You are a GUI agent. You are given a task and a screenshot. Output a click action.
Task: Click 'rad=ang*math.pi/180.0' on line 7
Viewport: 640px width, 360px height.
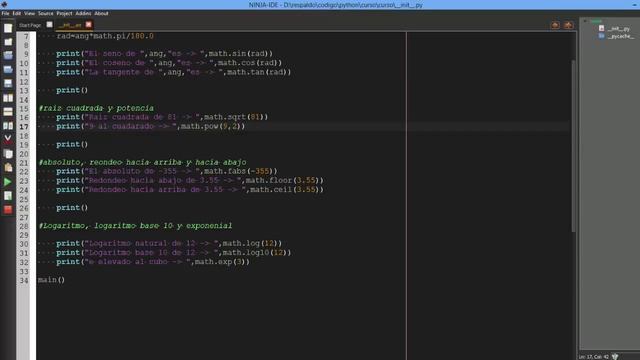tap(105, 36)
